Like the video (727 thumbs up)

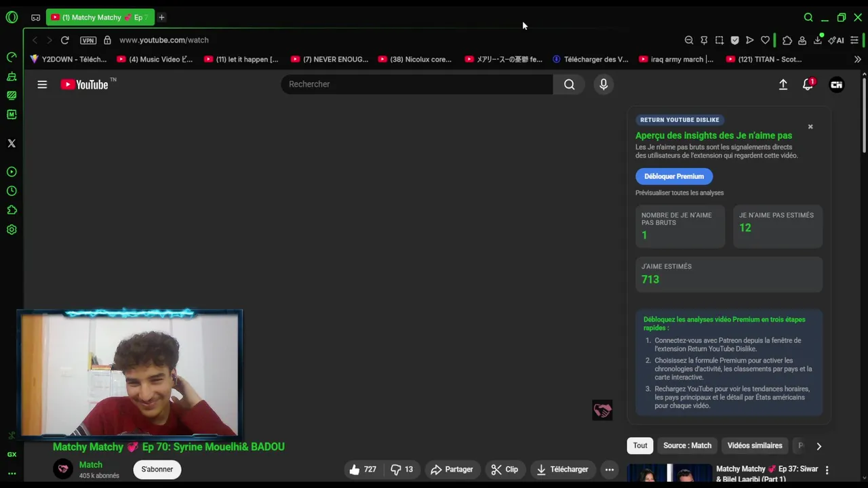click(363, 469)
